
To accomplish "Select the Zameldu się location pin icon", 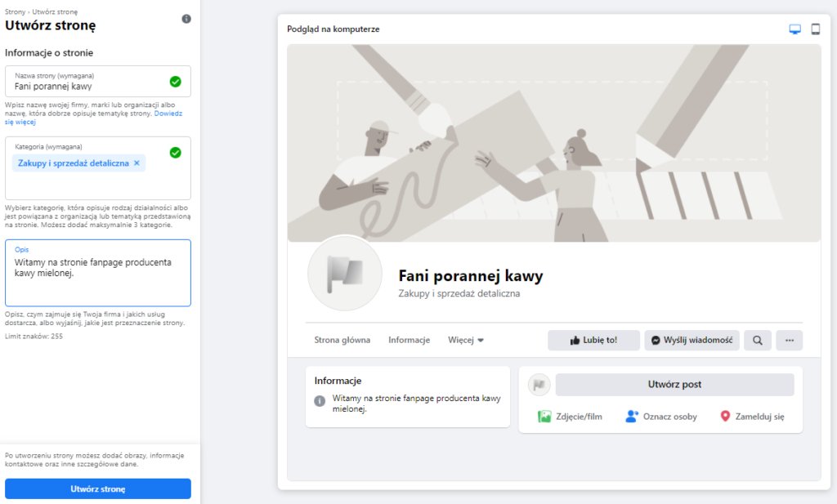I will tap(724, 416).
